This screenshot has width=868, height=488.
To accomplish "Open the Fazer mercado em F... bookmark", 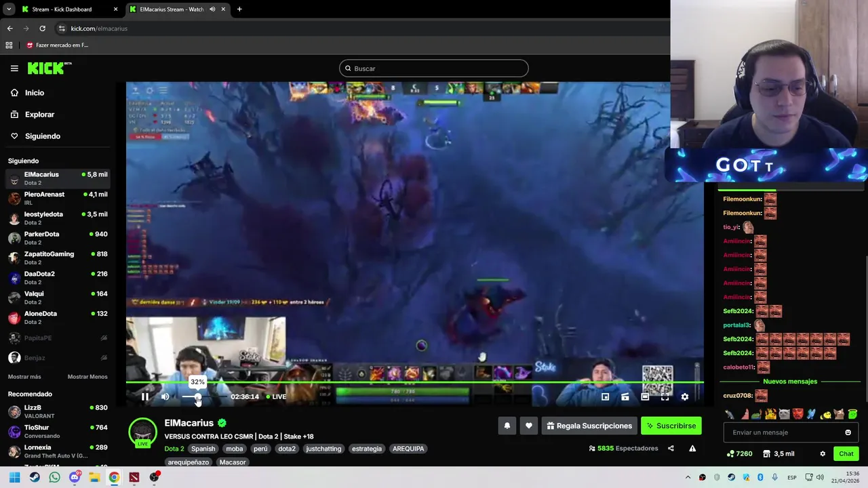I will pyautogui.click(x=57, y=45).
